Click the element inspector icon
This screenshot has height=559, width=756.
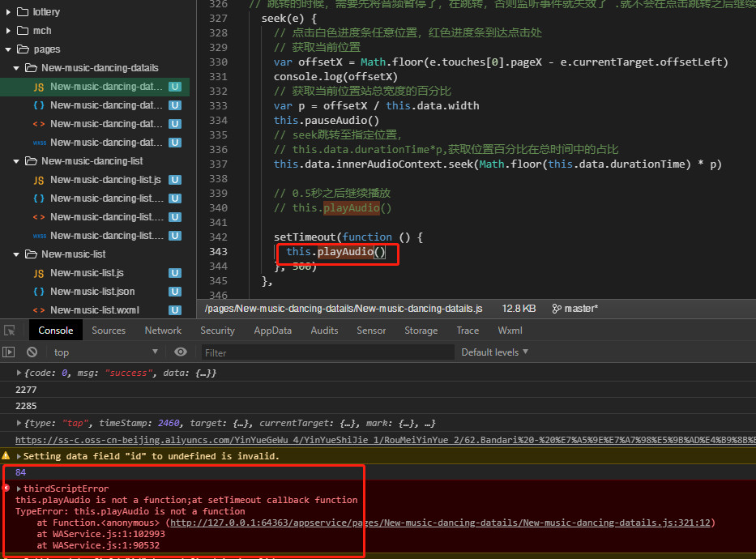pos(10,331)
